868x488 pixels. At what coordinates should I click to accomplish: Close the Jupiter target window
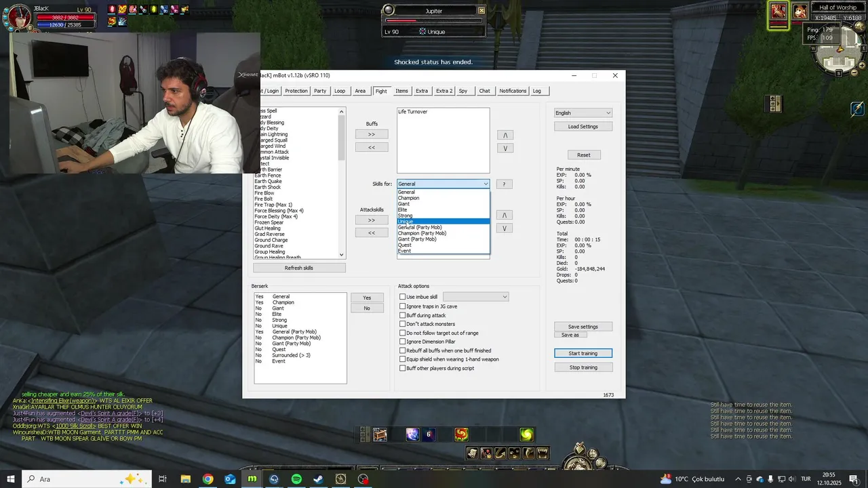coord(481,11)
